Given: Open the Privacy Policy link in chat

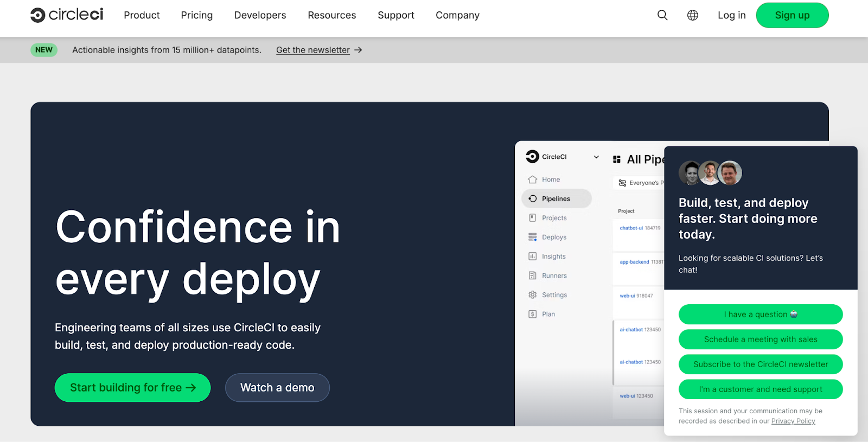Looking at the screenshot, I should point(793,421).
